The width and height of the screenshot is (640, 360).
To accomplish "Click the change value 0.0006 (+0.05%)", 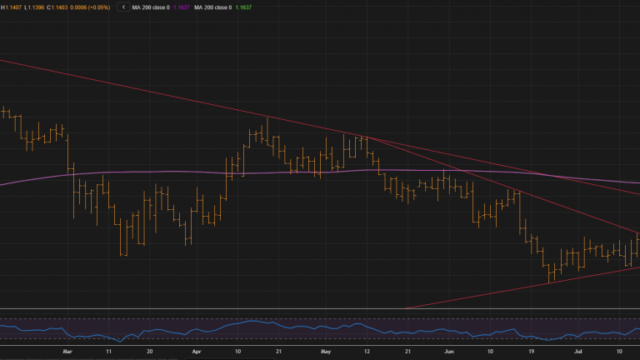I will 90,7.
